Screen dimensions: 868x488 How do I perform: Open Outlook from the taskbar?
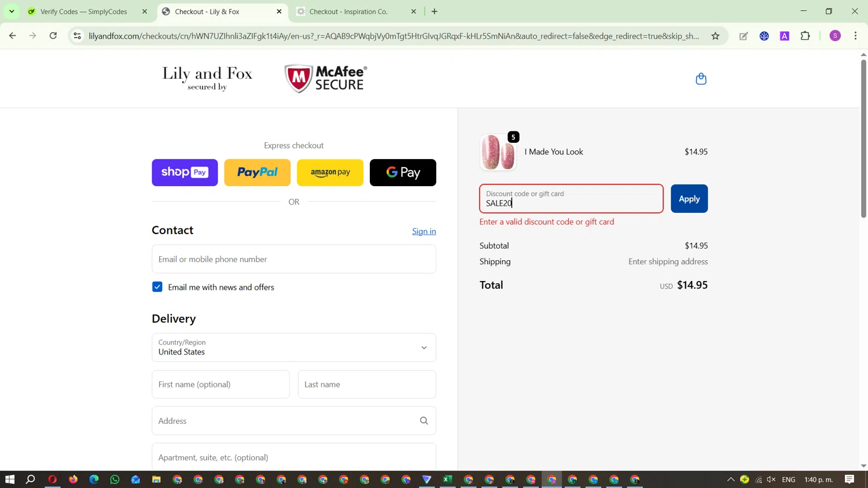tap(135, 479)
